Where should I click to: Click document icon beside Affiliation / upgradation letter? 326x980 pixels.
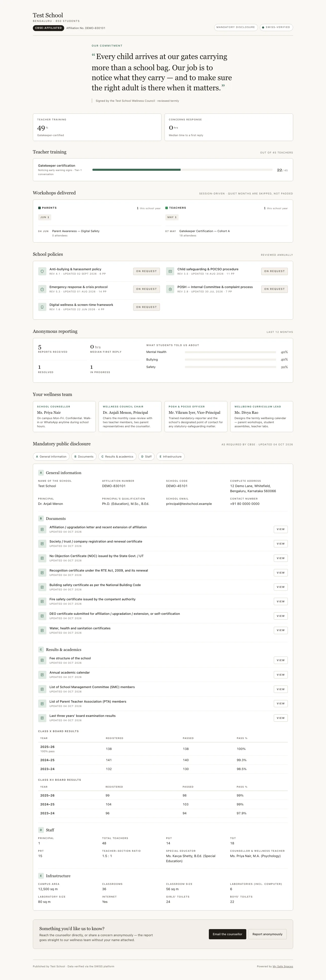[42, 529]
